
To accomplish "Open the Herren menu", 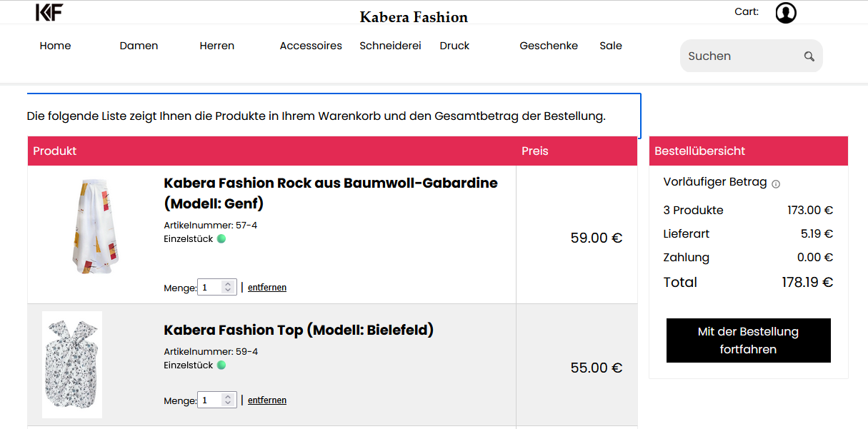I will pos(217,46).
